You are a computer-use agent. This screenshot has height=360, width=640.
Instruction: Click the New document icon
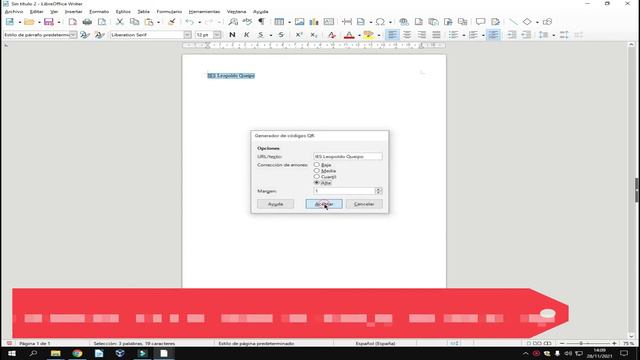click(x=10, y=22)
